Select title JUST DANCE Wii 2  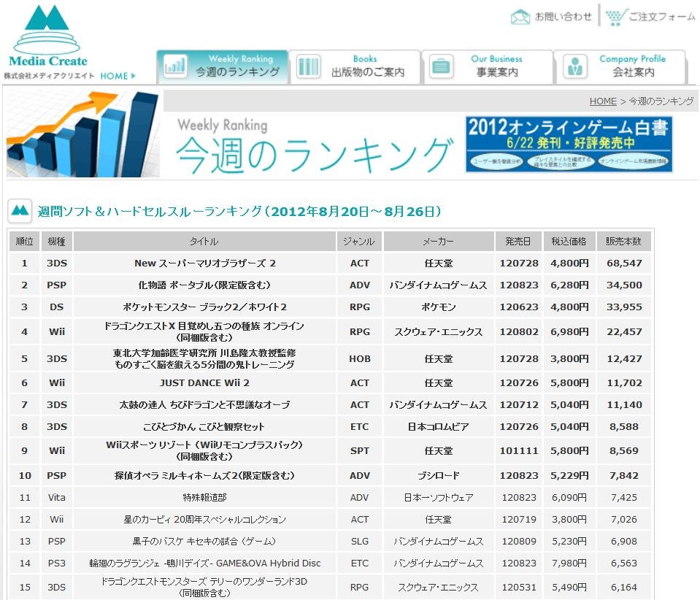[x=204, y=383]
